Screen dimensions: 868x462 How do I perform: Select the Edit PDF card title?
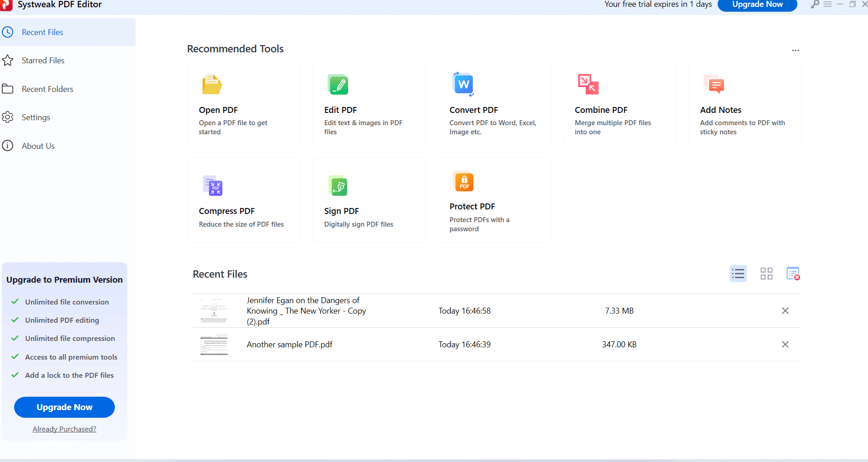pos(340,110)
